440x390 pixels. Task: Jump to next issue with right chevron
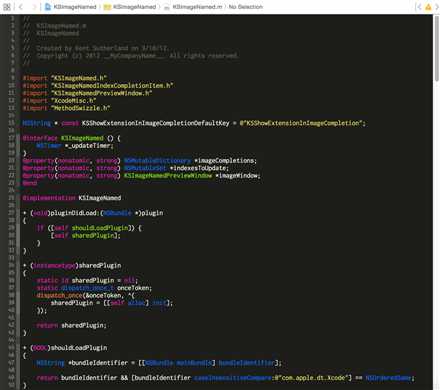(437, 7)
